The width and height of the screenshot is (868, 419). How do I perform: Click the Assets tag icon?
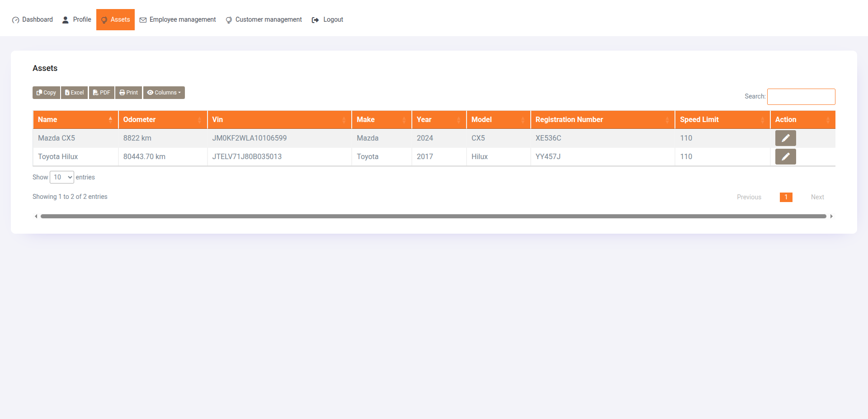pyautogui.click(x=104, y=19)
